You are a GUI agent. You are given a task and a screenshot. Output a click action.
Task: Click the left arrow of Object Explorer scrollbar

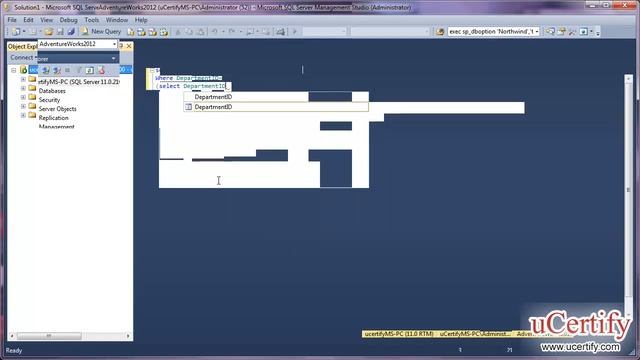coord(12,336)
